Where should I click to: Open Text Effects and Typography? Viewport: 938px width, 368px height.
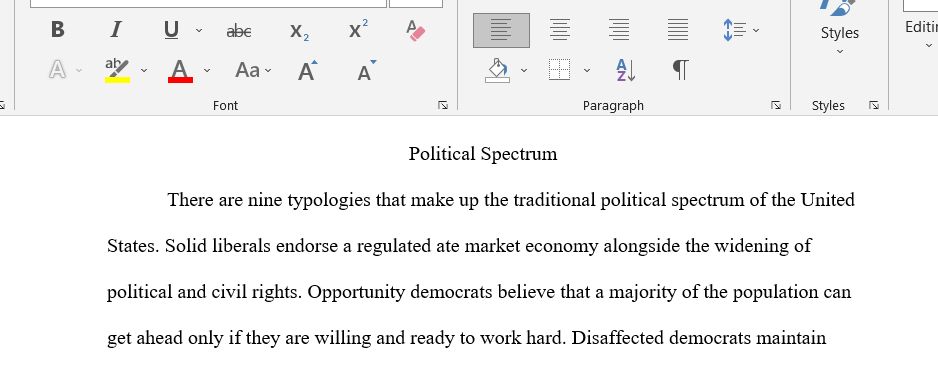[57, 70]
